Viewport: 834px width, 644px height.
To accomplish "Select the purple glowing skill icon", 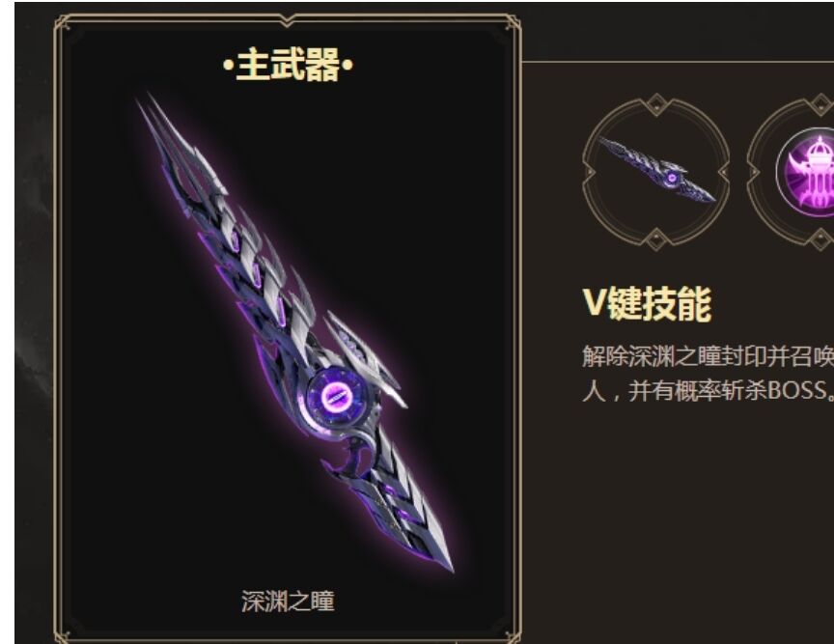I will pos(806,172).
